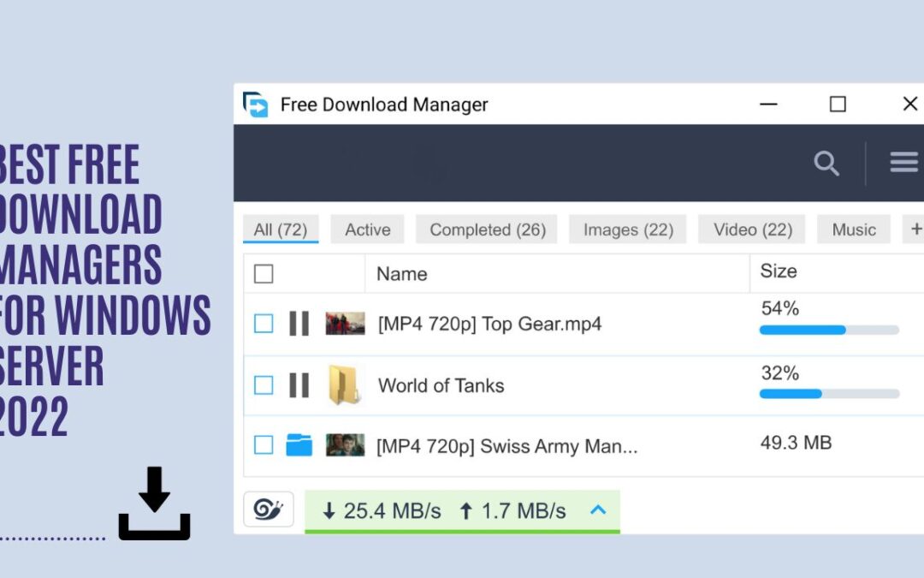Image resolution: width=924 pixels, height=578 pixels.
Task: Select the 'World of Tanks' name
Action: pos(441,385)
